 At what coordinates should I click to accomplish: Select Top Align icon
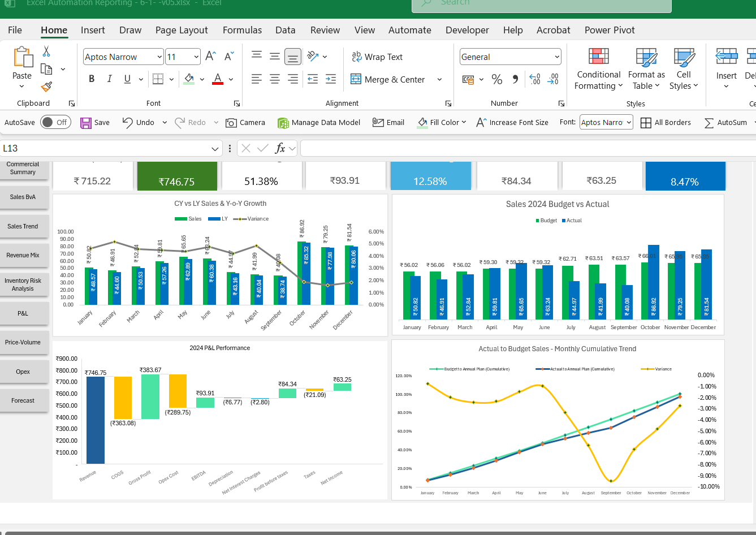[x=257, y=55]
